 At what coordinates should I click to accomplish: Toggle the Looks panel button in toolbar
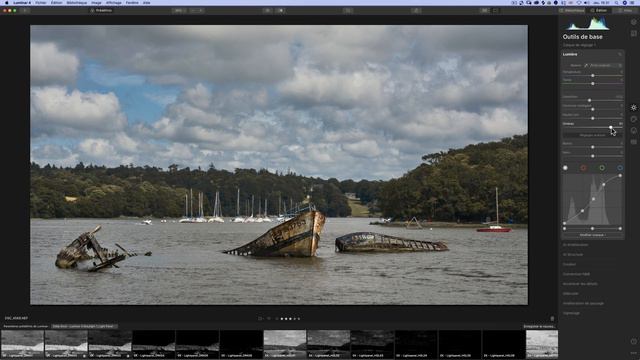point(101,11)
